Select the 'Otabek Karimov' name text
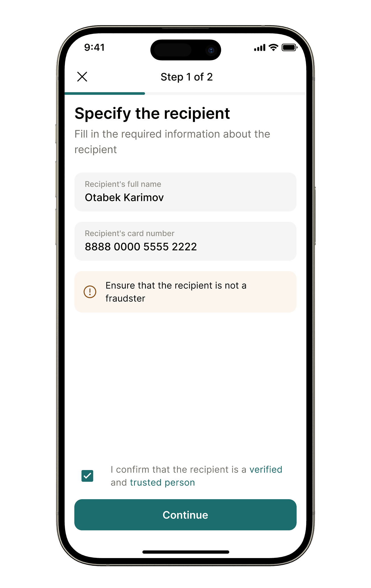The width and height of the screenshot is (371, 588). coord(124,197)
